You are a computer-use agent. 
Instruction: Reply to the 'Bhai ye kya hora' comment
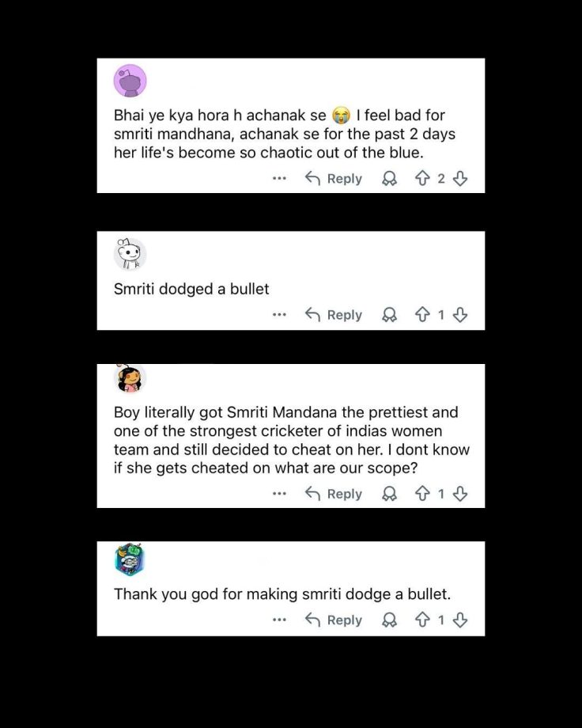click(334, 179)
